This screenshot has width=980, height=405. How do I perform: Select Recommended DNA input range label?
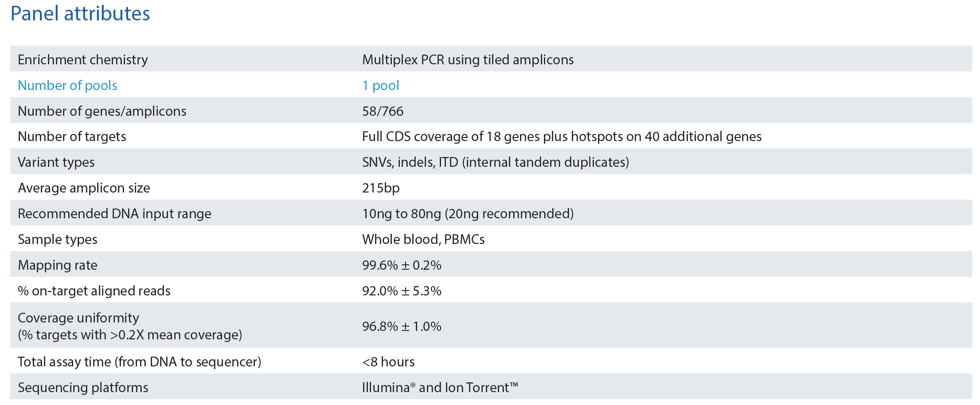[x=114, y=214]
